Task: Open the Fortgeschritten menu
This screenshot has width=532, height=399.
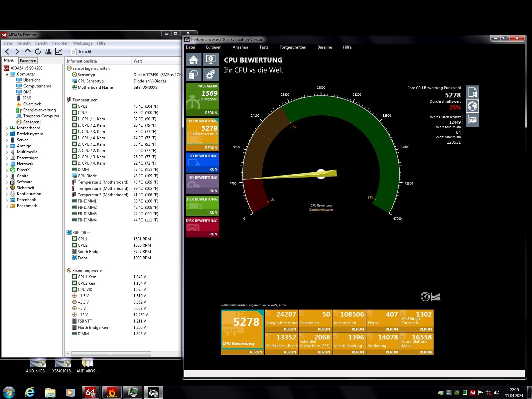Action: [x=293, y=47]
